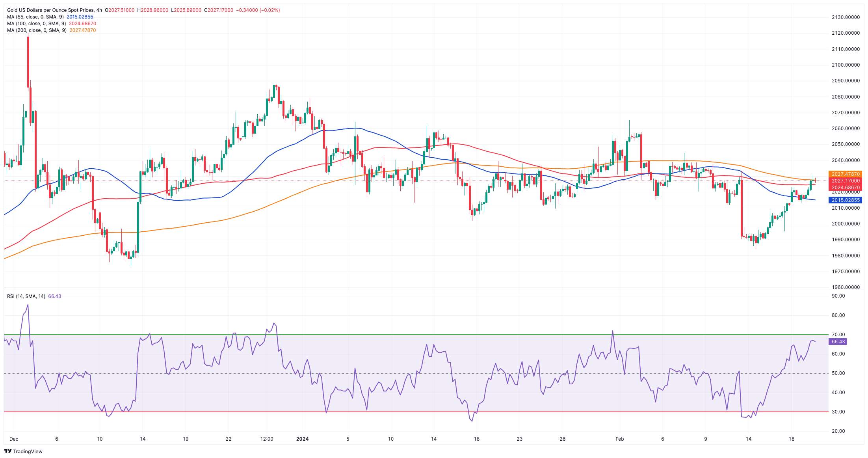Screen dimensions: 868x458
Task: Click the O2027.51000 open value
Action: (119, 10)
